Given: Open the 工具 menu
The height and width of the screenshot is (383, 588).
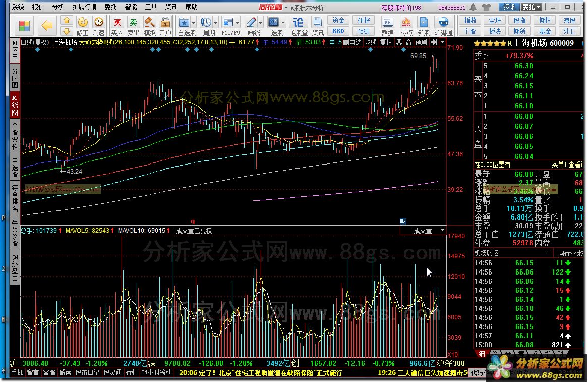Looking at the screenshot, I should (151, 7).
